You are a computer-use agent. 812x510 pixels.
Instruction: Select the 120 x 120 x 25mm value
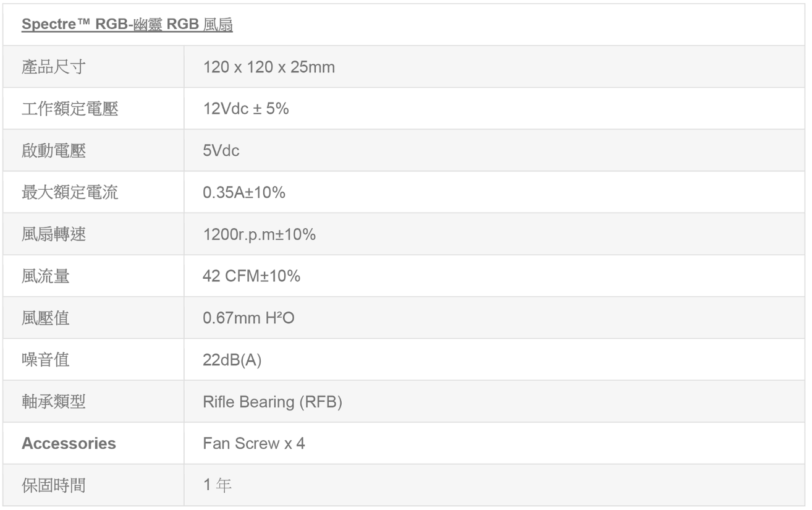(269, 67)
